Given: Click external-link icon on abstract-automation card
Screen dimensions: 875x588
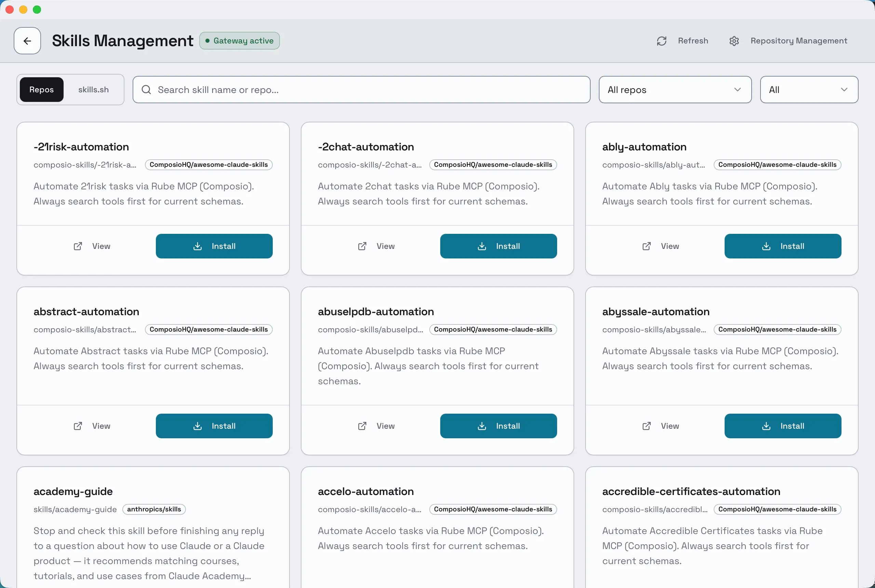Looking at the screenshot, I should [78, 426].
